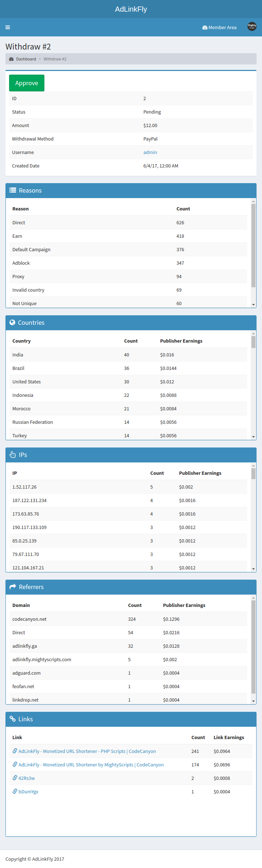Open the hamburger sidebar menu
The height and width of the screenshot is (868, 262).
click(8, 27)
